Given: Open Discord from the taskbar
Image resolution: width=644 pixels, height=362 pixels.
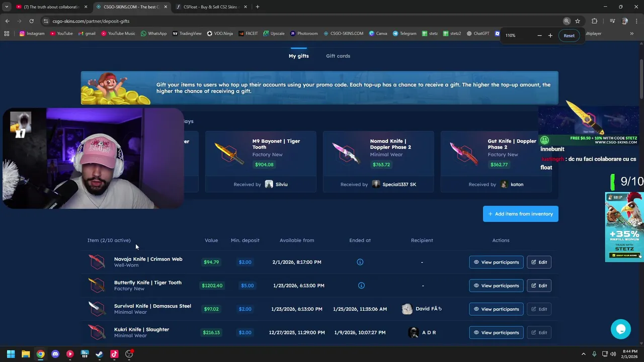Looking at the screenshot, I should (x=55, y=354).
